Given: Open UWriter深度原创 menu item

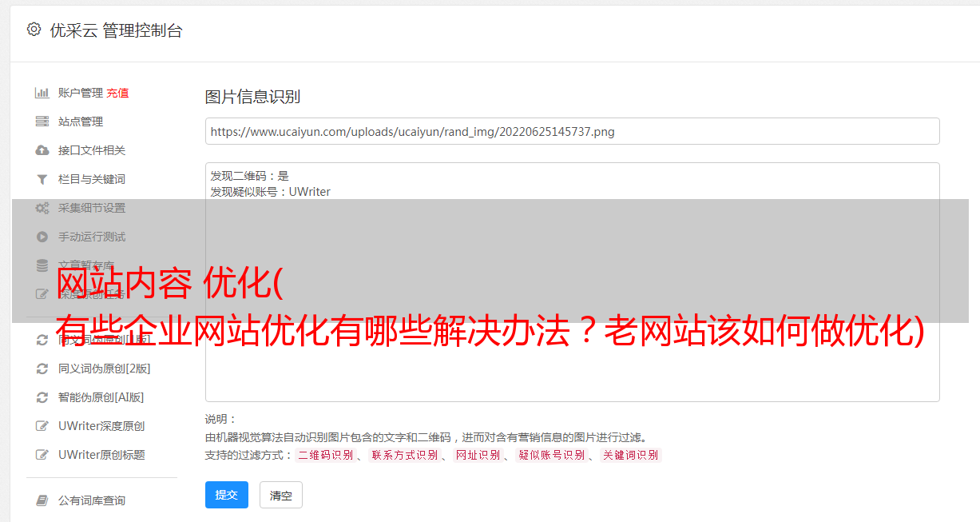Looking at the screenshot, I should 101,426.
